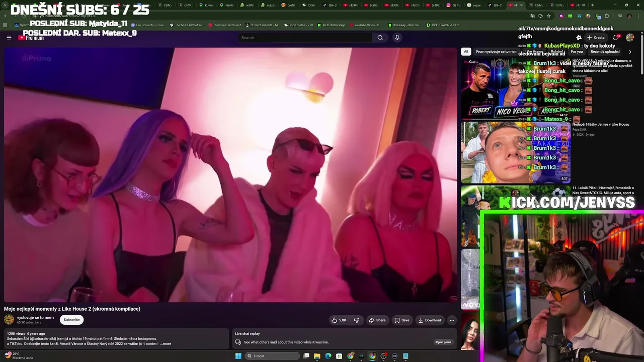Click the video player frame
Image resolution: width=644 pixels, height=362 pixels.
click(x=231, y=175)
